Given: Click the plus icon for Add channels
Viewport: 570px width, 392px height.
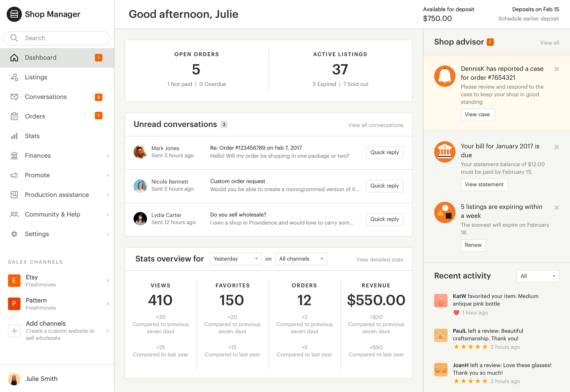Looking at the screenshot, I should click(14, 331).
